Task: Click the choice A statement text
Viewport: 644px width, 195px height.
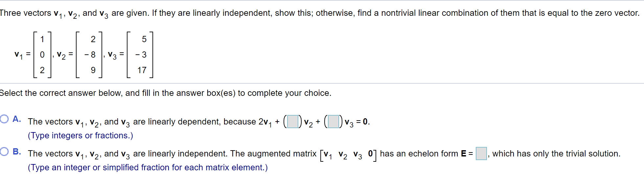Action: (131, 121)
